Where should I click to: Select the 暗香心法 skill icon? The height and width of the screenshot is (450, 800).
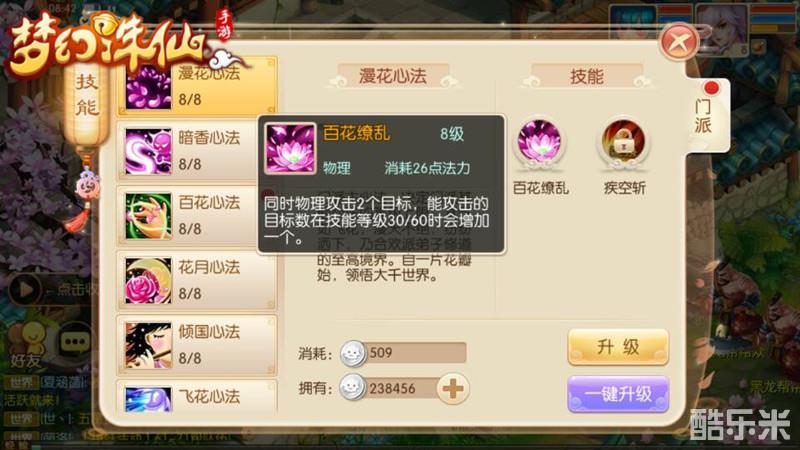(x=148, y=152)
